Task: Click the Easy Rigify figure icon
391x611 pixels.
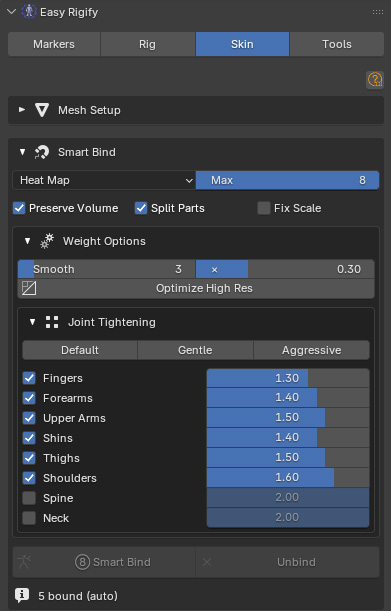Action: tap(29, 11)
